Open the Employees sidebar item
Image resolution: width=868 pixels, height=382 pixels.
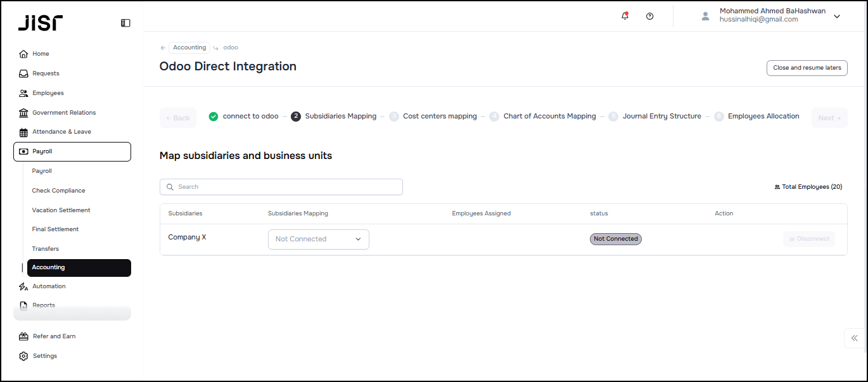tap(48, 93)
